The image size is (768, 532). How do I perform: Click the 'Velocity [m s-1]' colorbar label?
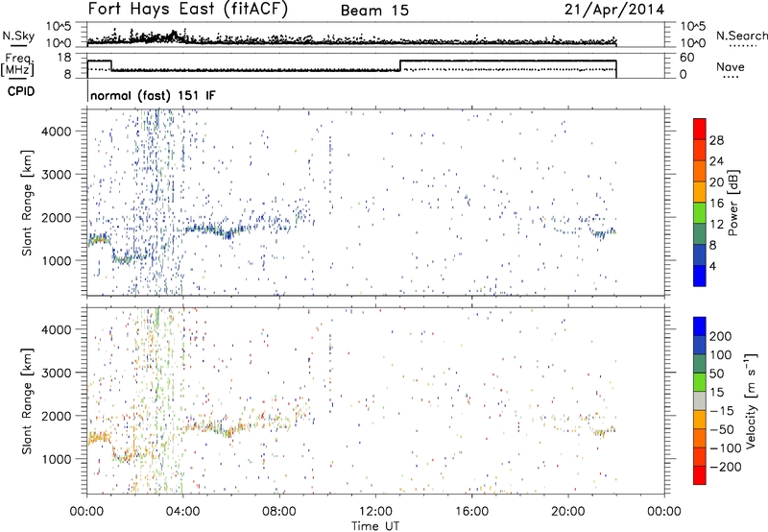(x=751, y=400)
